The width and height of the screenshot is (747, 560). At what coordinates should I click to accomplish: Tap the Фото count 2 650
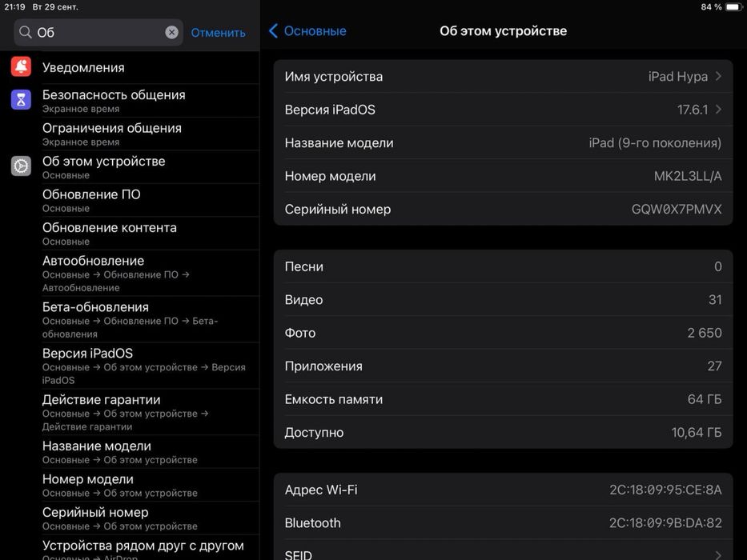704,333
